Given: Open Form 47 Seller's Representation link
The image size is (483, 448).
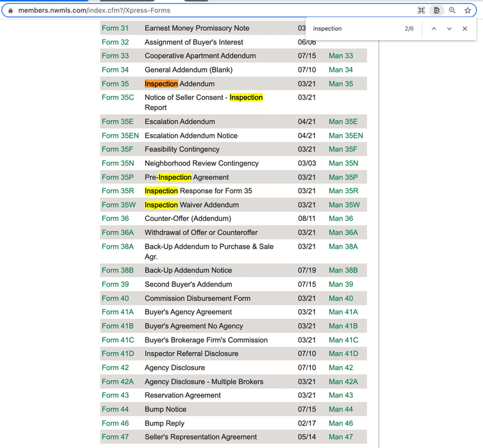Looking at the screenshot, I should tap(115, 437).
